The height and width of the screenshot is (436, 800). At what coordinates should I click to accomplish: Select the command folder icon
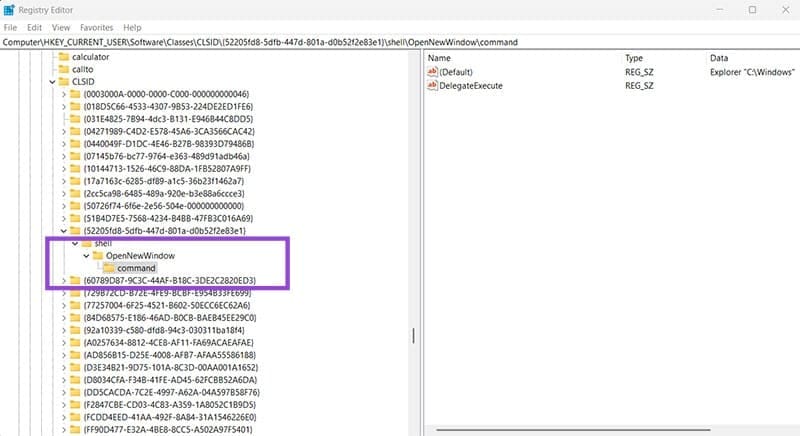[x=107, y=268]
